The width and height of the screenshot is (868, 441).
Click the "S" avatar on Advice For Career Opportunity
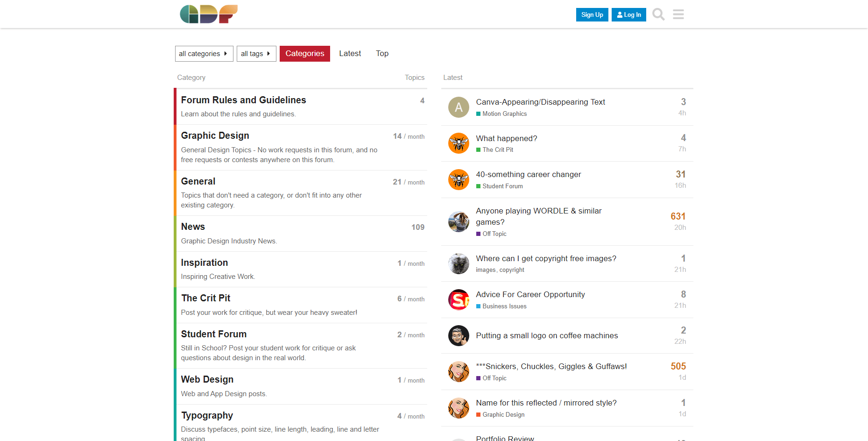click(x=459, y=299)
